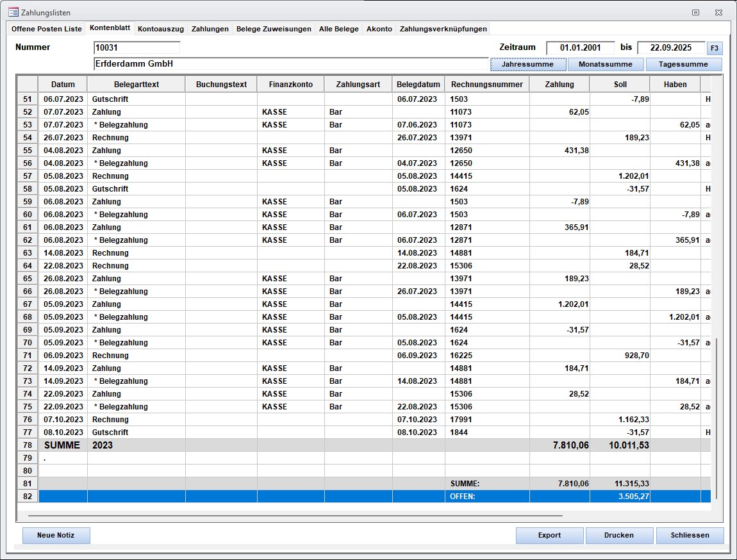The image size is (737, 560).
Task: Click the end date field 22.09.2025
Action: click(670, 48)
